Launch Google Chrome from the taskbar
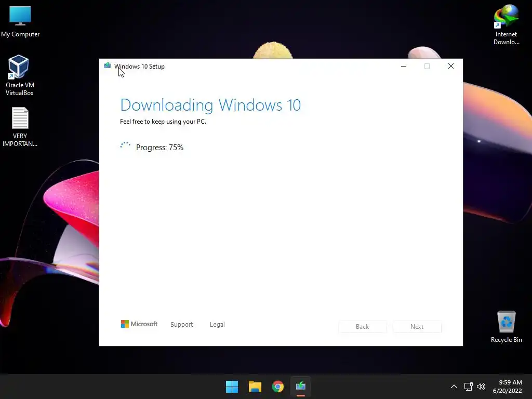Screen dimensions: 532x399 [278, 387]
